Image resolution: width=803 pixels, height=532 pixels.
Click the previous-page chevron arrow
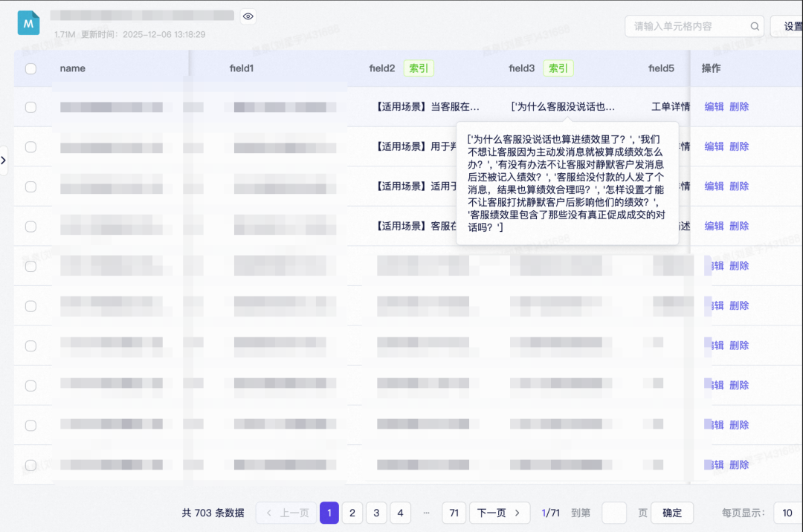click(x=268, y=513)
